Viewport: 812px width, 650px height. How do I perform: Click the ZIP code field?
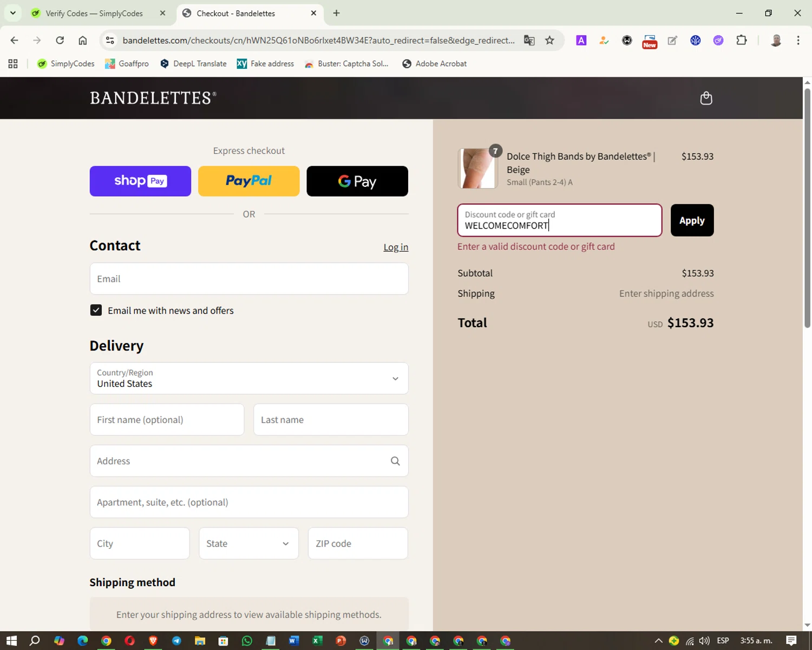[358, 543]
